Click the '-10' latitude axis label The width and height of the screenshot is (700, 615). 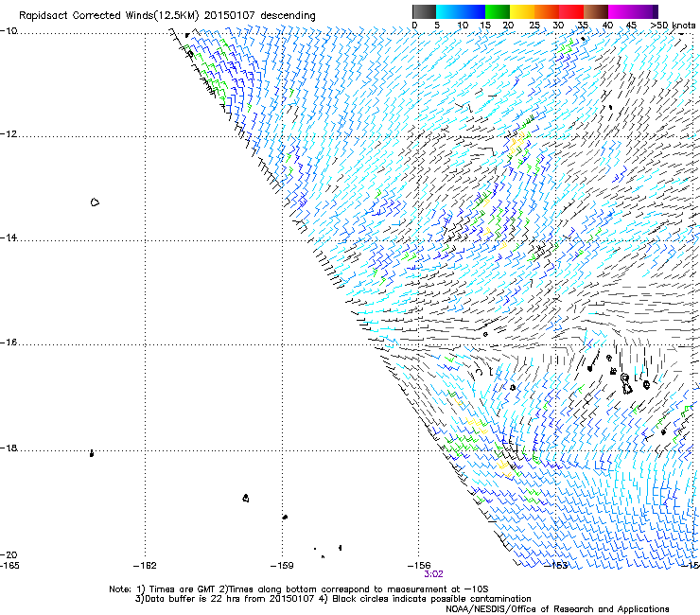click(9, 31)
